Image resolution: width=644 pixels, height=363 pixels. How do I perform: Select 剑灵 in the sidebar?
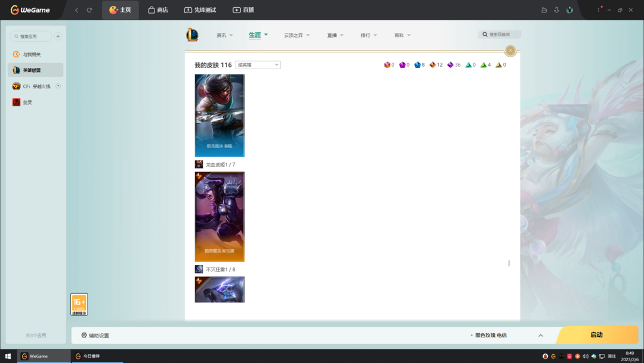pyautogui.click(x=36, y=102)
